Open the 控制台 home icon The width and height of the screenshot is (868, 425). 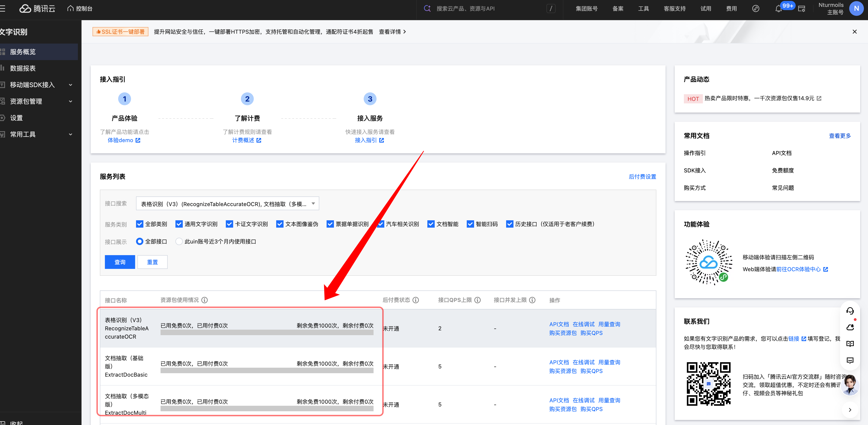tap(70, 8)
